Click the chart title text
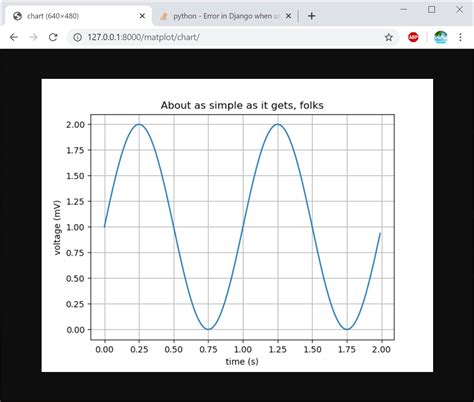 pyautogui.click(x=242, y=105)
